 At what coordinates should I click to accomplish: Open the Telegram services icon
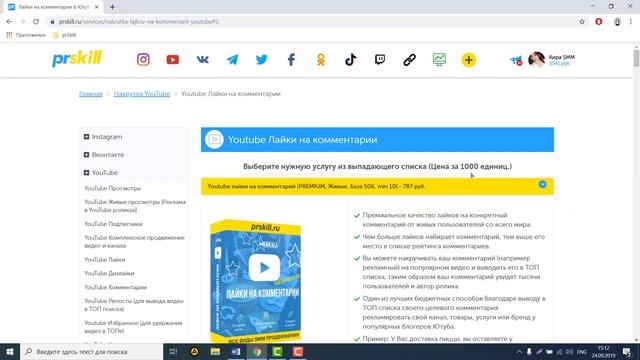click(x=232, y=60)
